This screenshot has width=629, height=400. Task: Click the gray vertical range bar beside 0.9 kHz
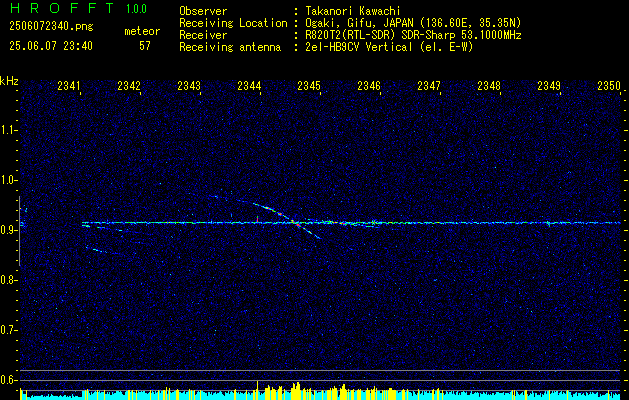[x=19, y=231]
